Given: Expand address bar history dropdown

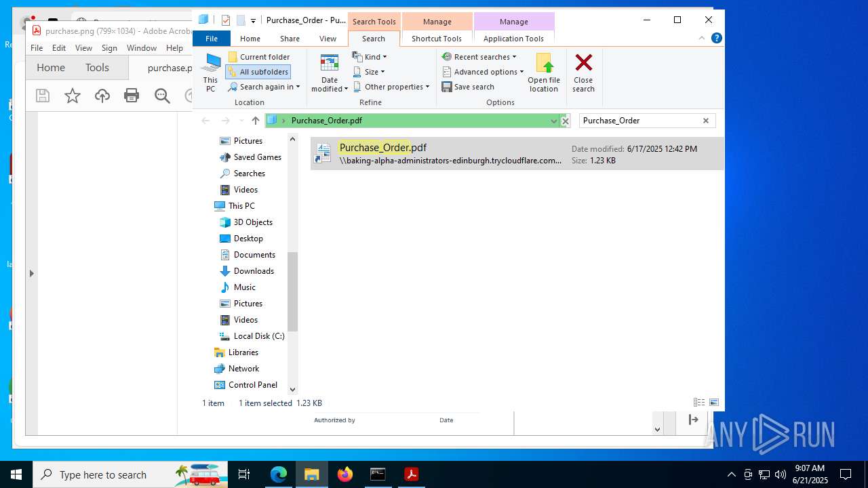Looking at the screenshot, I should click(x=553, y=121).
